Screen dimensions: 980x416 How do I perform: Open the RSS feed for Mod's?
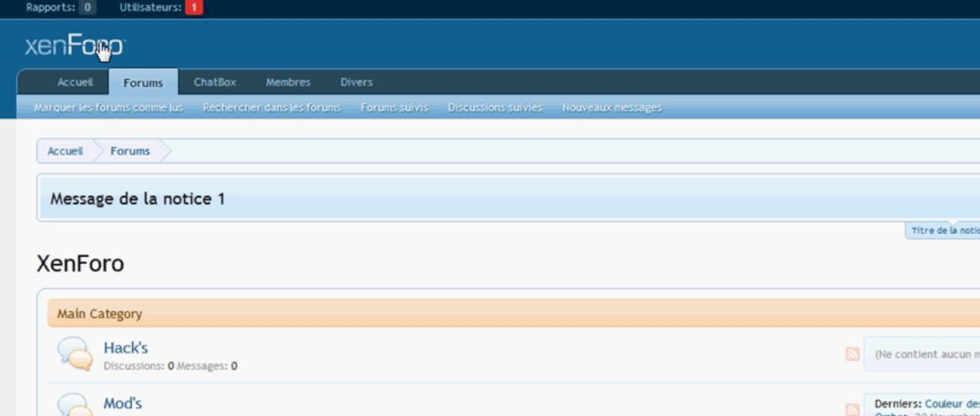pyautogui.click(x=852, y=410)
